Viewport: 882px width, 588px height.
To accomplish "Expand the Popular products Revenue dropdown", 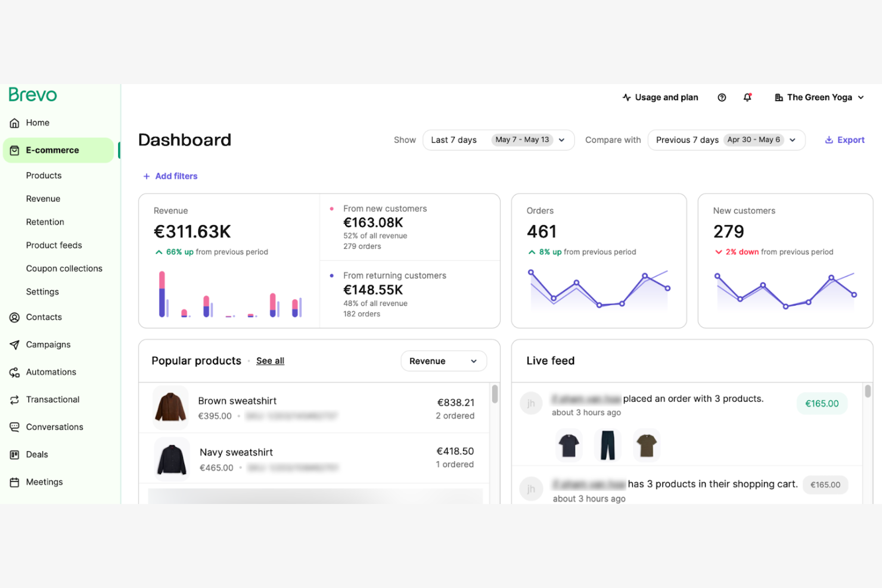I will pos(443,361).
